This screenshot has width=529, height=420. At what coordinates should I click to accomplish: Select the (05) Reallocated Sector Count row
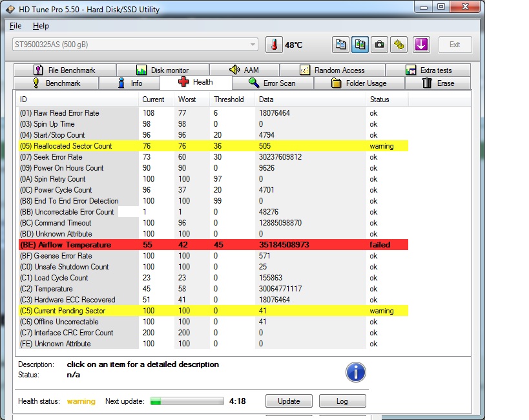pyautogui.click(x=213, y=146)
